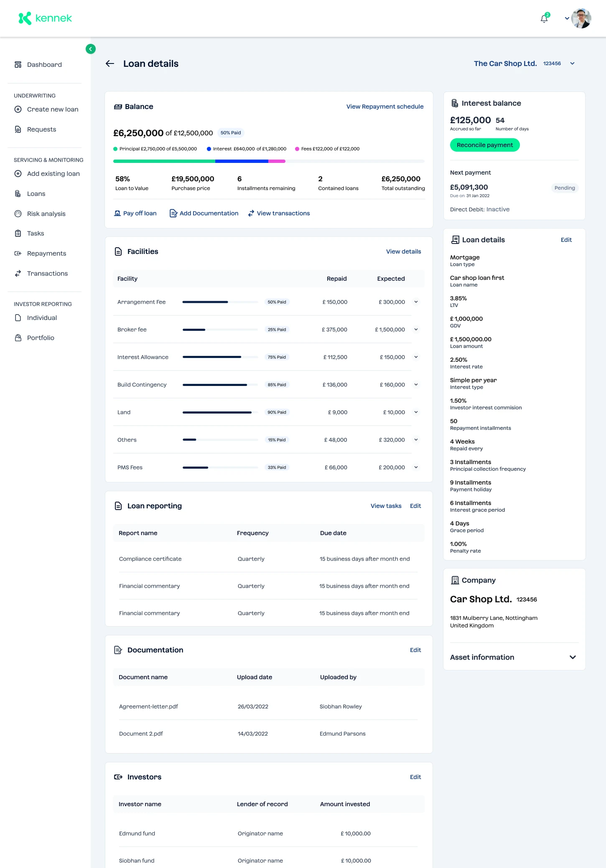Open Risk analysis in the sidebar menu

pos(46,214)
